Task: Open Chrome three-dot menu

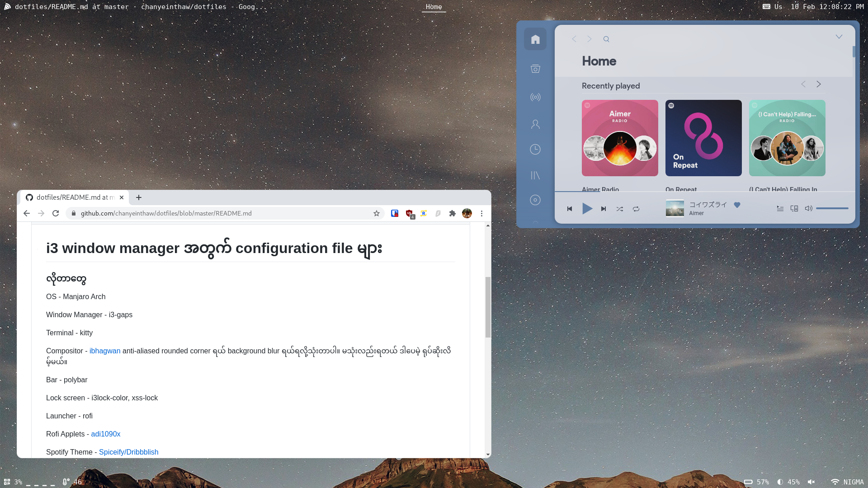Action: pyautogui.click(x=482, y=213)
